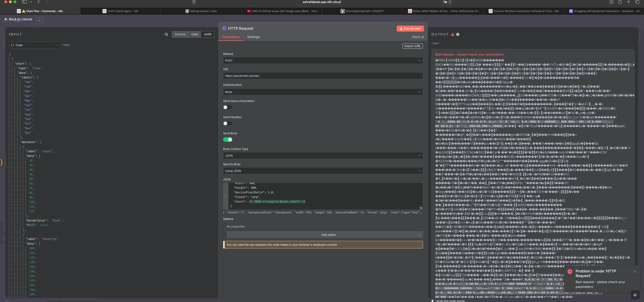Screen dimensions: 644x302
Task: Click the Bad request error message text
Action: click(x=469, y=54)
